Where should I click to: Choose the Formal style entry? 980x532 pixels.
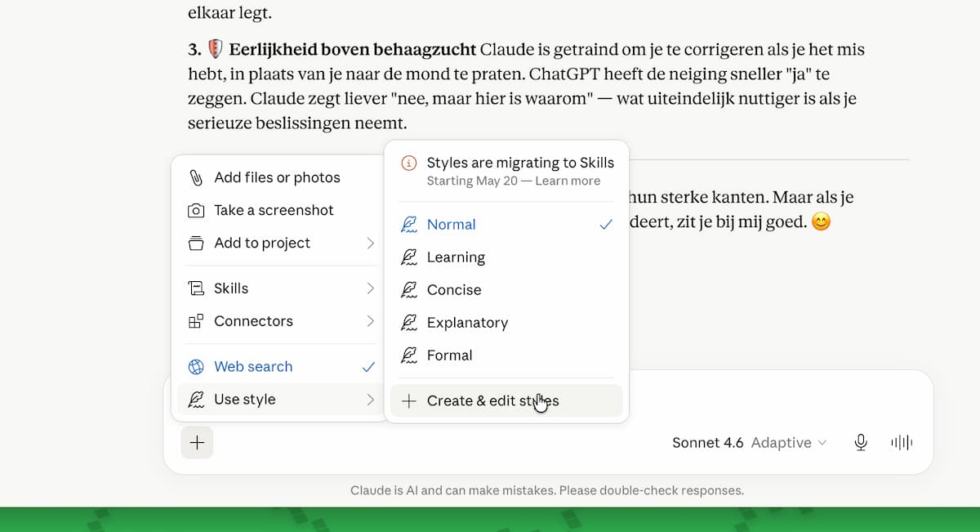pyautogui.click(x=506, y=355)
